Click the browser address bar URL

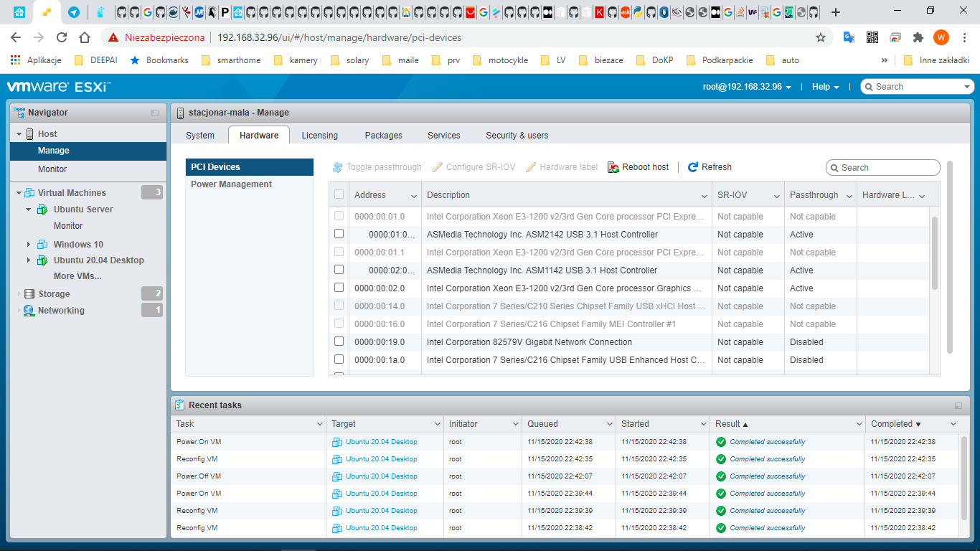tap(339, 37)
